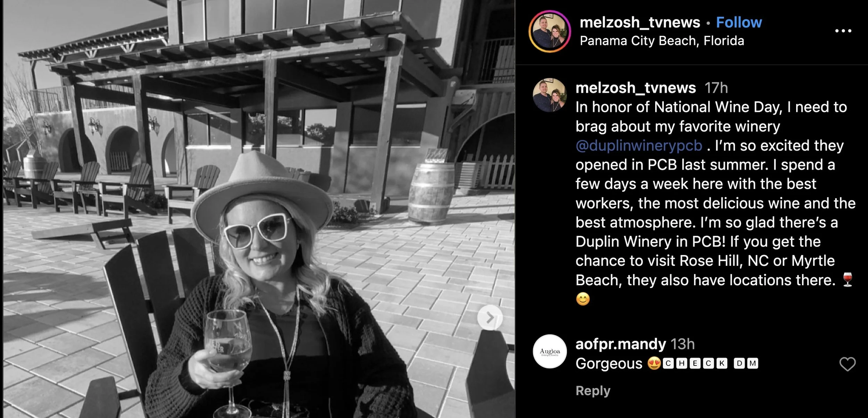Image resolution: width=868 pixels, height=418 pixels.
Task: Click the smiling face emoji below caption
Action: pyautogui.click(x=583, y=299)
